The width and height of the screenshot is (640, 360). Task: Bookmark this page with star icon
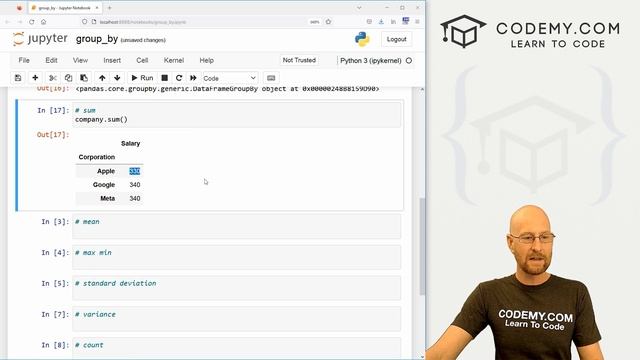click(x=329, y=22)
